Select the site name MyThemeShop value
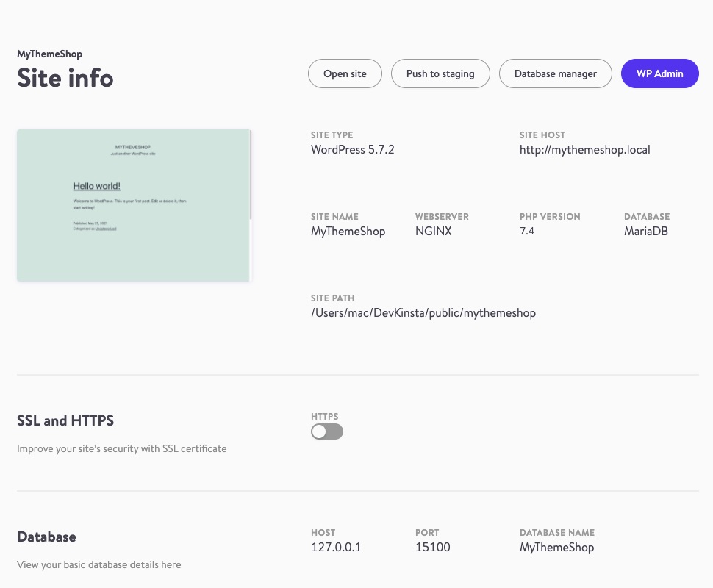Screen dimensions: 713x588 pyautogui.click(x=348, y=232)
